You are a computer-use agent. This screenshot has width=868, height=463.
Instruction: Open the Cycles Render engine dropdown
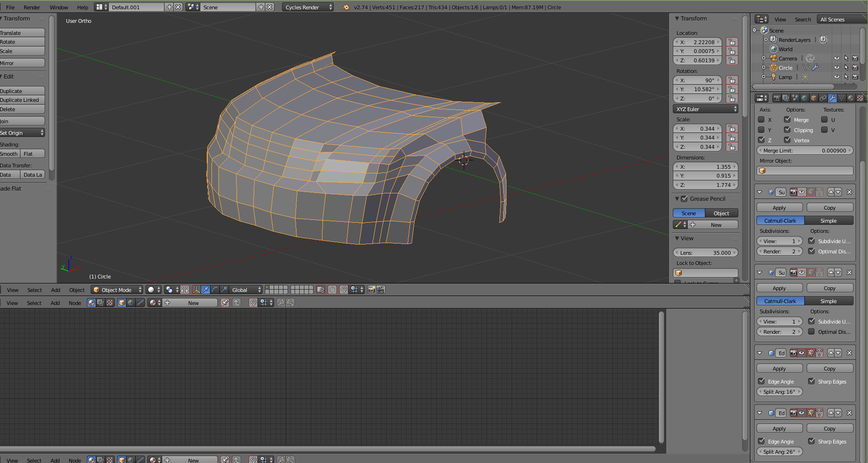pyautogui.click(x=308, y=7)
